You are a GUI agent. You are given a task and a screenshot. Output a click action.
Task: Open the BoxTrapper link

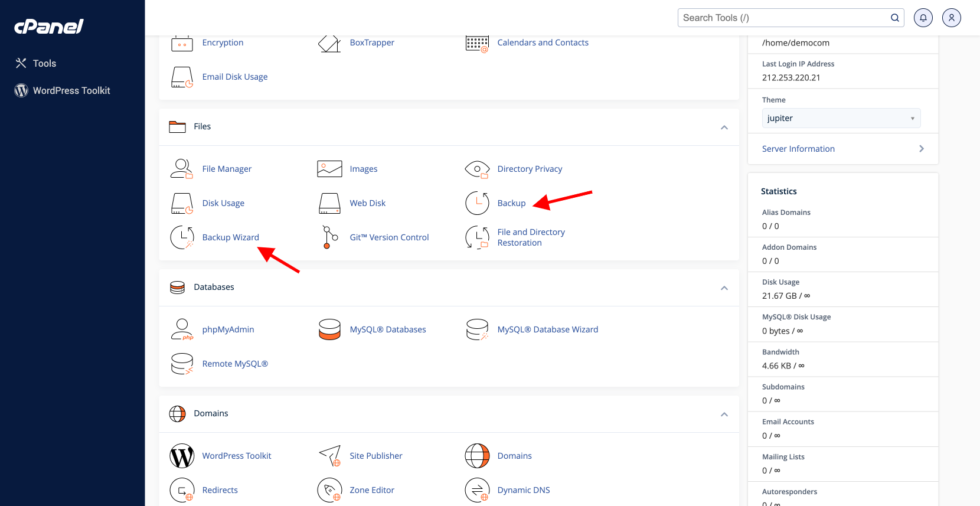(372, 43)
